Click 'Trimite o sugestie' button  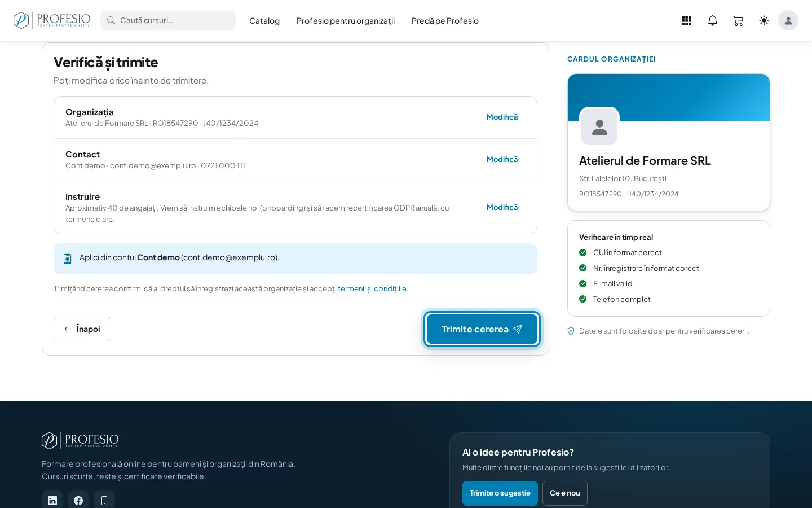coord(500,493)
